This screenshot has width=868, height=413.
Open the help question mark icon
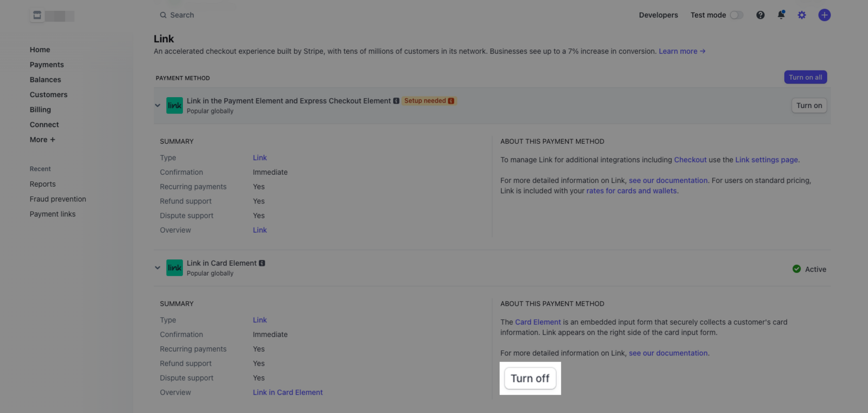pyautogui.click(x=761, y=15)
